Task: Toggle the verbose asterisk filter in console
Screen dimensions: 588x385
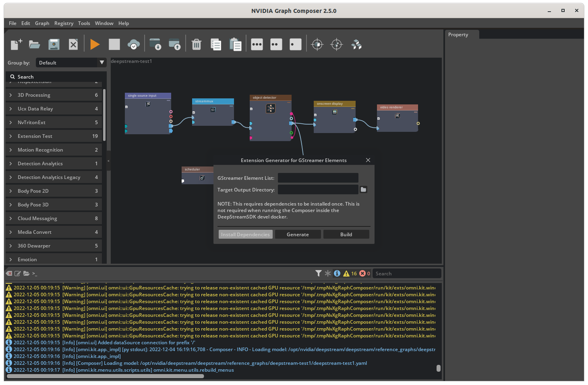Action: (x=328, y=273)
